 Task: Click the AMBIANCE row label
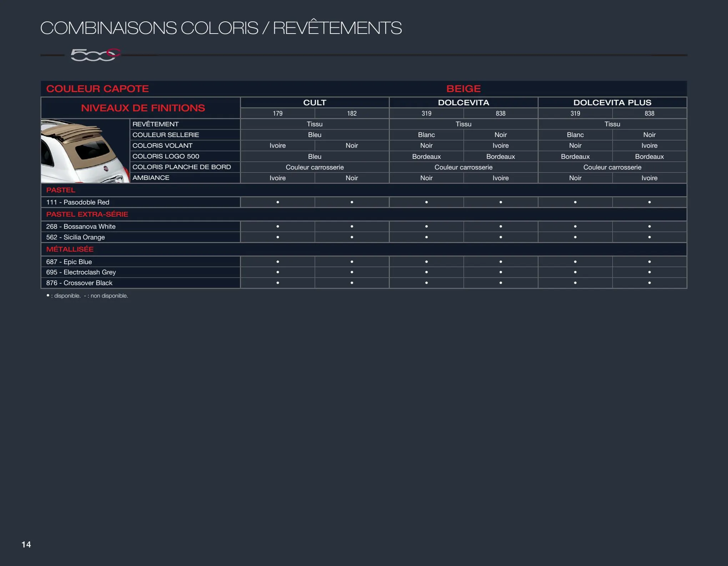click(x=151, y=178)
